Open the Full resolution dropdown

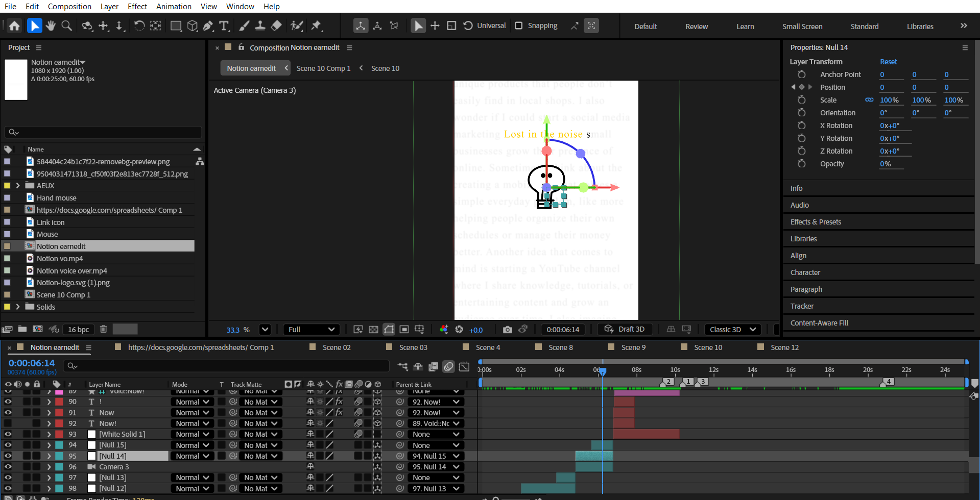(x=311, y=330)
